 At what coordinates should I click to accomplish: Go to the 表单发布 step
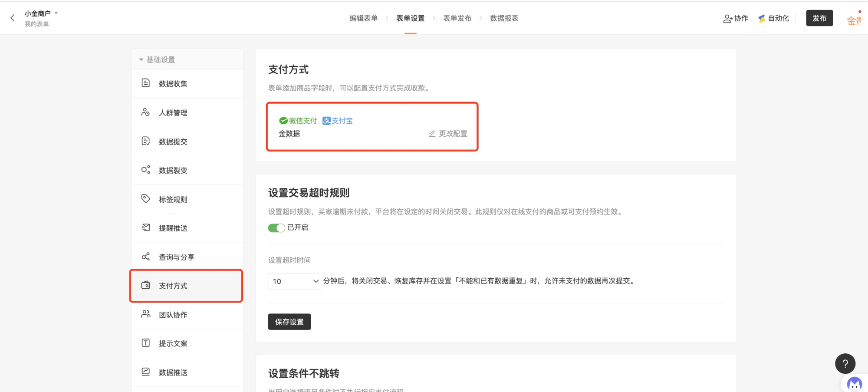click(457, 18)
